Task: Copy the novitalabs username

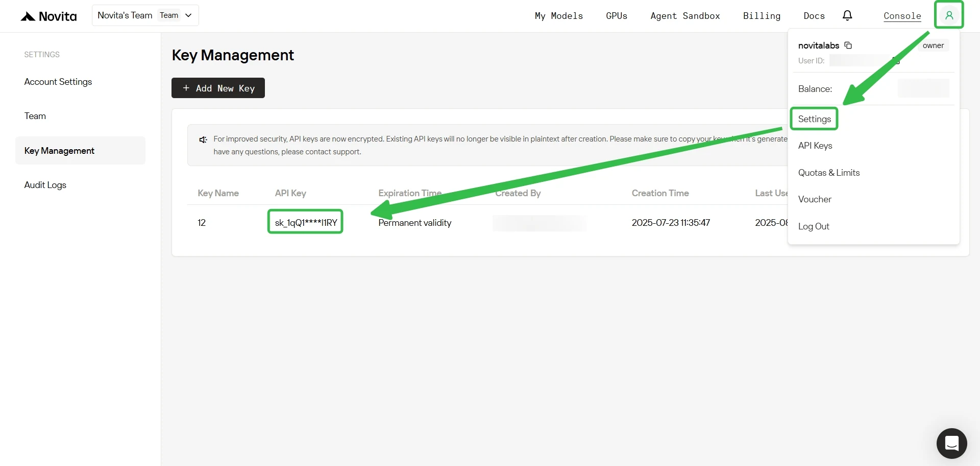Action: (x=848, y=45)
